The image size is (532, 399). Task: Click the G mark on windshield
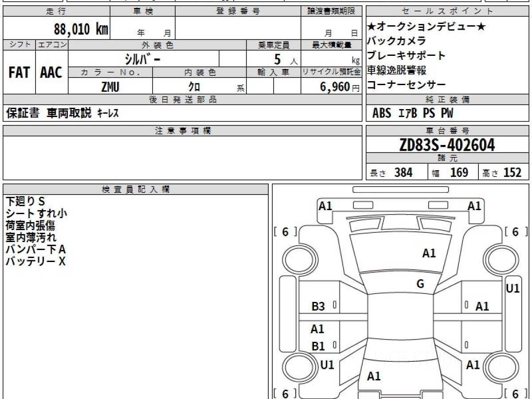point(420,284)
